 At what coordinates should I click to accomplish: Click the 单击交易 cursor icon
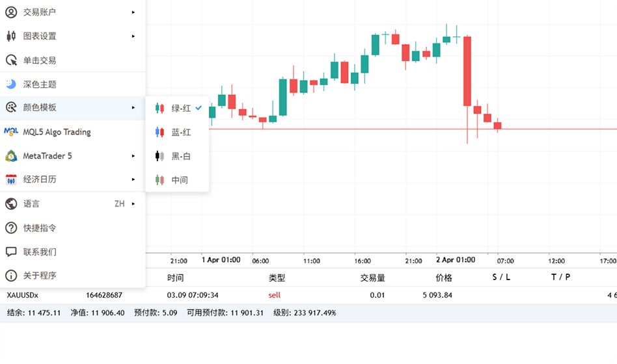(x=10, y=60)
